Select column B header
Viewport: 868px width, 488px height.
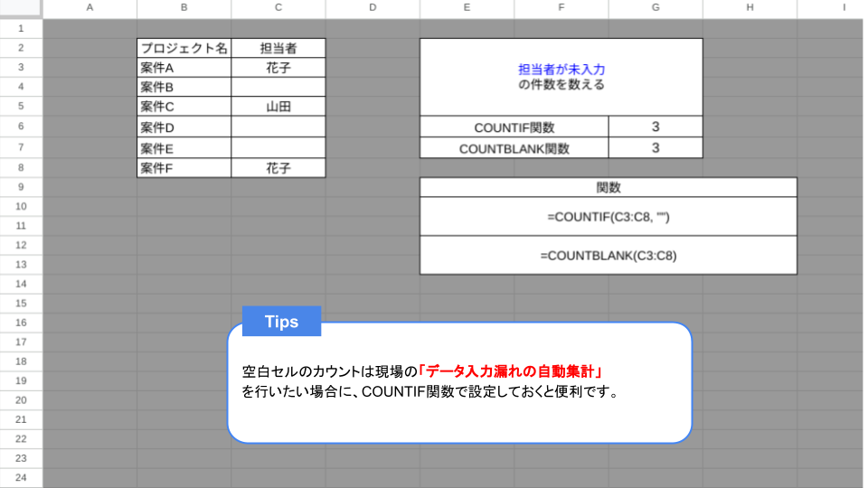184,8
